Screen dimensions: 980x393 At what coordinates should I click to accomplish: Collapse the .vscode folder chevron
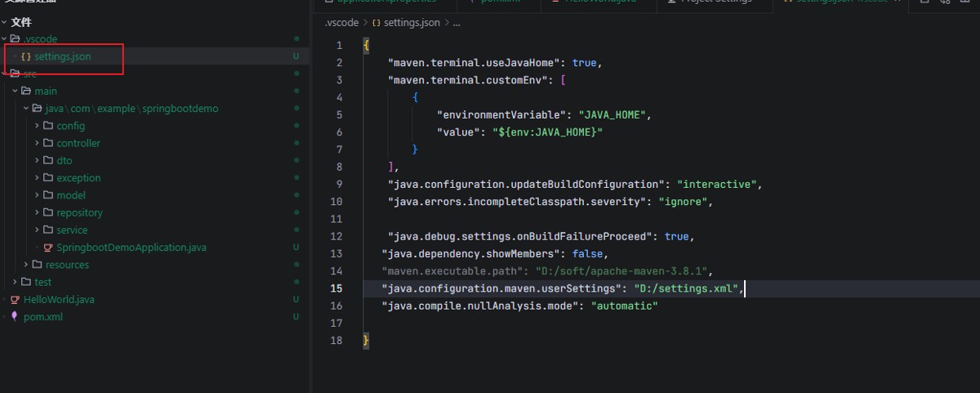pyautogui.click(x=4, y=39)
